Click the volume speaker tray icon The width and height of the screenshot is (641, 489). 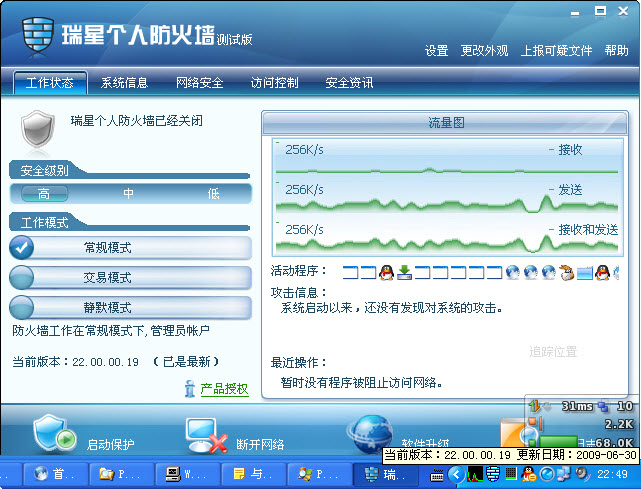(x=582, y=474)
